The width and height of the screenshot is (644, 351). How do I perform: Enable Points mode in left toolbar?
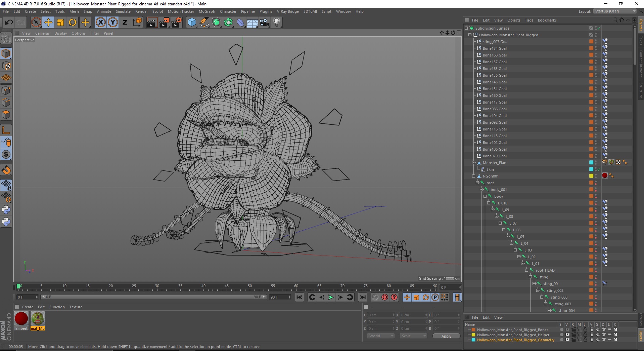click(6, 90)
